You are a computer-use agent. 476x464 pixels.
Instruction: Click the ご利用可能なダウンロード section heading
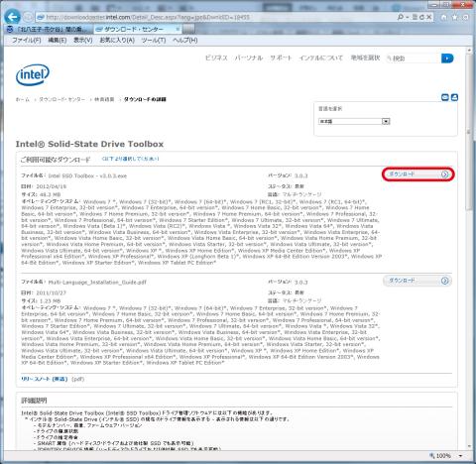pos(56,160)
